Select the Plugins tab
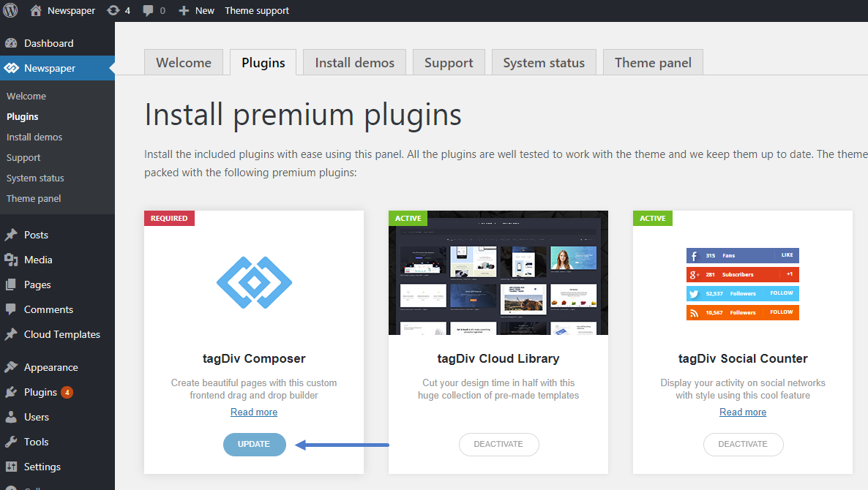The height and width of the screenshot is (490, 868). click(x=263, y=62)
